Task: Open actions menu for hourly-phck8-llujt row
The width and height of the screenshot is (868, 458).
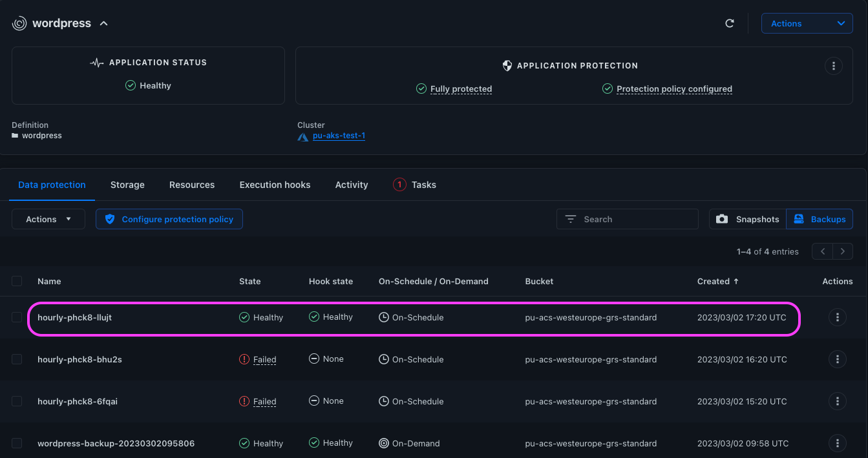Action: pyautogui.click(x=837, y=317)
